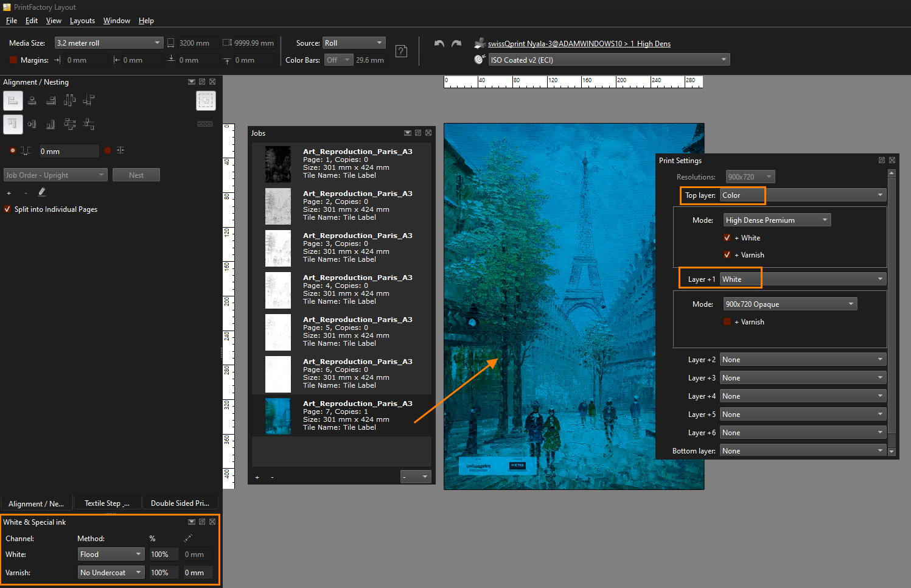Open the Varnish No Undercoat method dropdown
Viewport: 911px width, 588px height.
111,572
